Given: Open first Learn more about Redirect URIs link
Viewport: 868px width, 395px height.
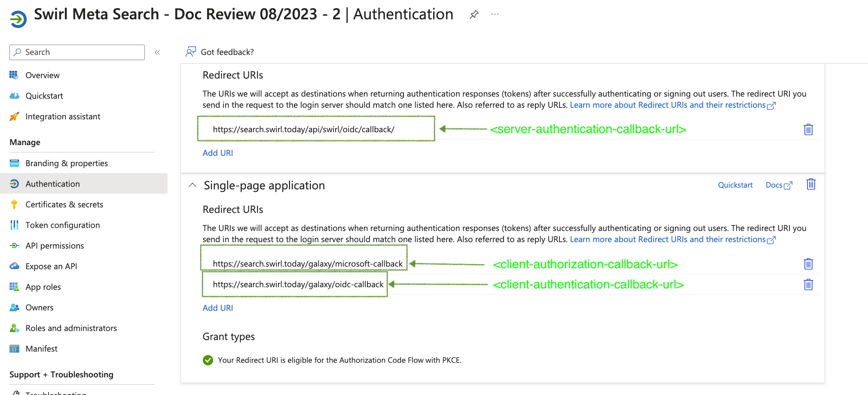Looking at the screenshot, I should pyautogui.click(x=672, y=105).
